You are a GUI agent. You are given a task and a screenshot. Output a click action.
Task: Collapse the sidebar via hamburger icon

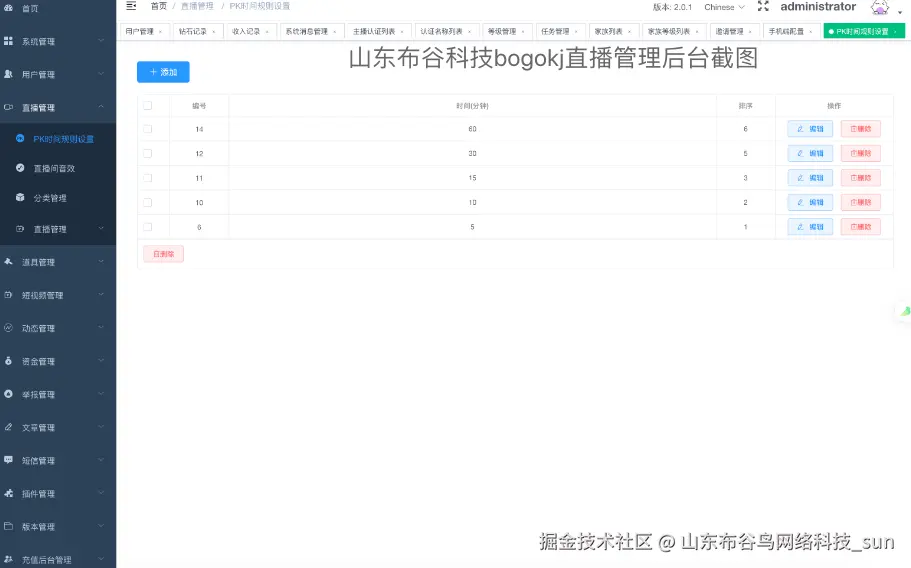click(131, 6)
